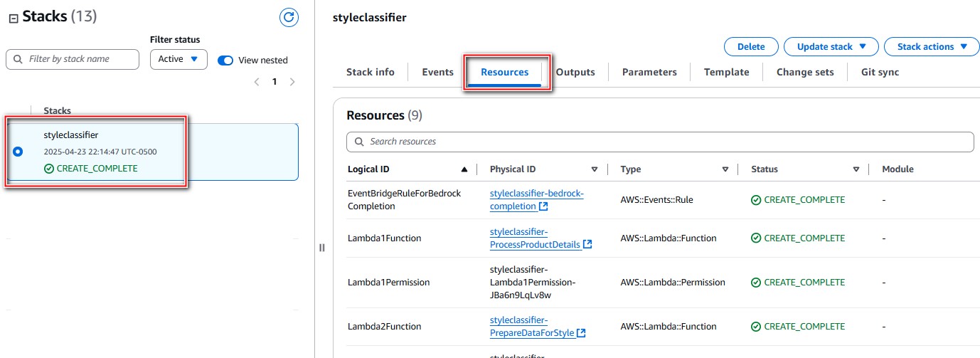
Task: Sort by Status column arrow
Action: [857, 169]
